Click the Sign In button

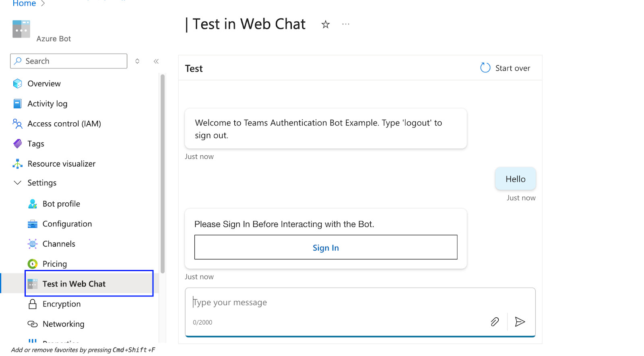pyautogui.click(x=325, y=247)
